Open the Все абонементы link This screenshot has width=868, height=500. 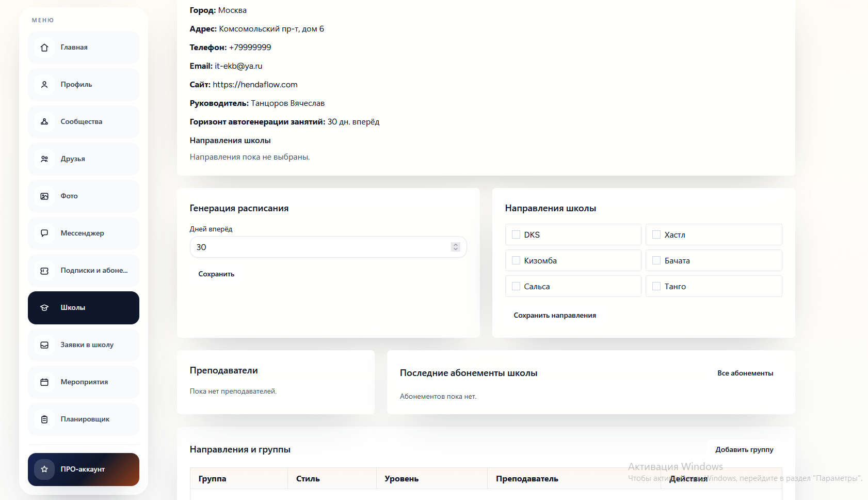[x=745, y=373]
